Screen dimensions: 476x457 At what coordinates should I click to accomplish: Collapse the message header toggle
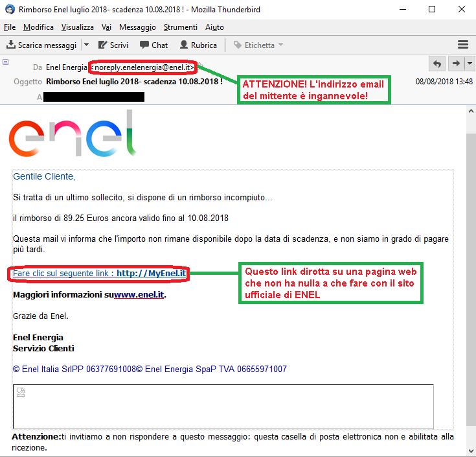tap(5, 62)
